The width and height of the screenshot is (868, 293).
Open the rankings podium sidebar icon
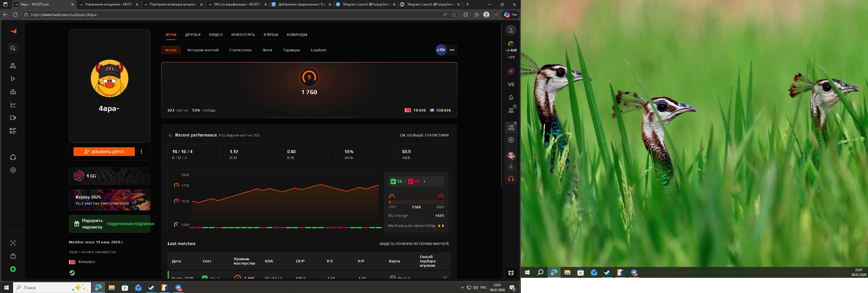(13, 92)
